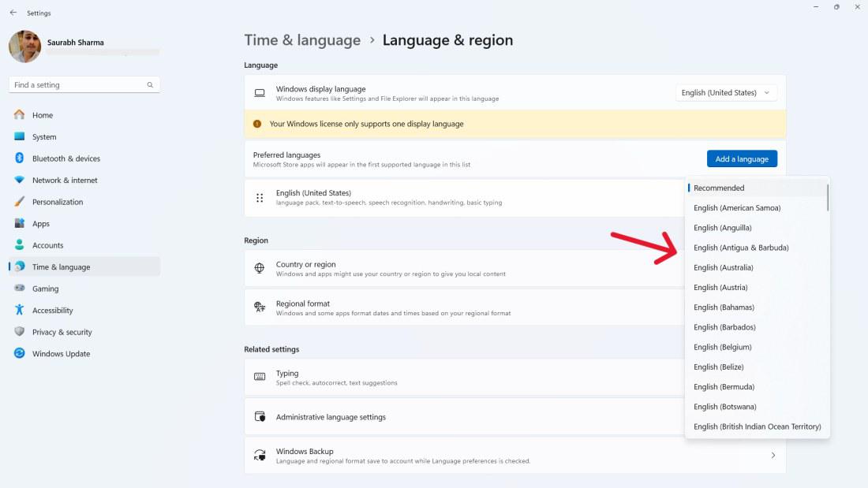Go to Time & language breadcrumb link
Image resolution: width=868 pixels, height=488 pixels.
coord(302,40)
